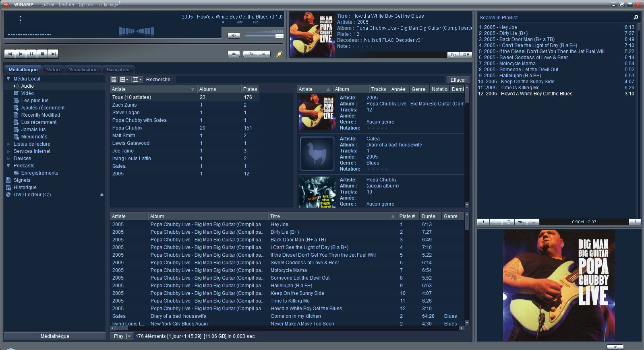This screenshot has height=350, width=644.
Task: Open the Affichage menu
Action: tap(108, 4)
